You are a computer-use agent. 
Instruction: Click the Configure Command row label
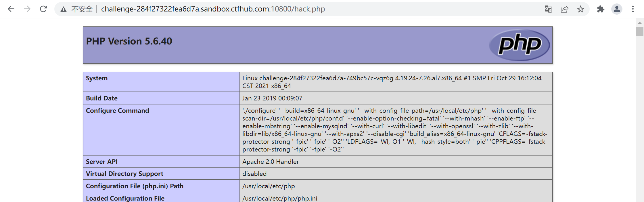pyautogui.click(x=117, y=110)
